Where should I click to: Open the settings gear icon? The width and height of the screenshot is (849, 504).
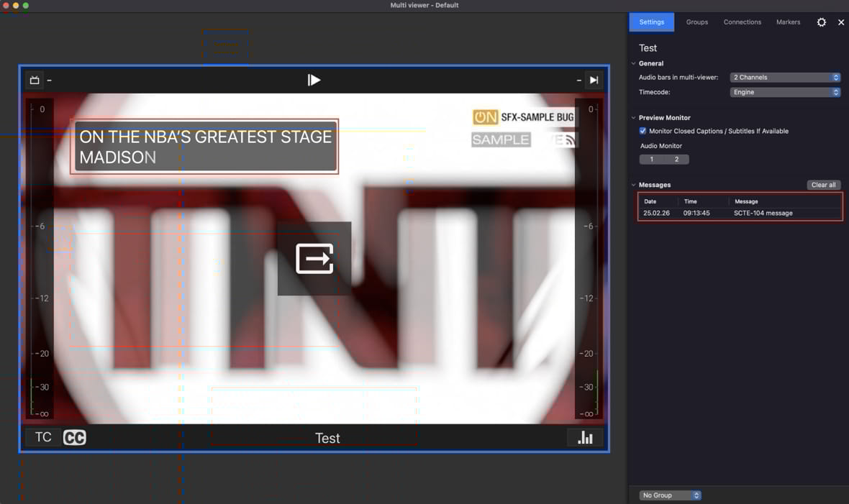pos(821,22)
